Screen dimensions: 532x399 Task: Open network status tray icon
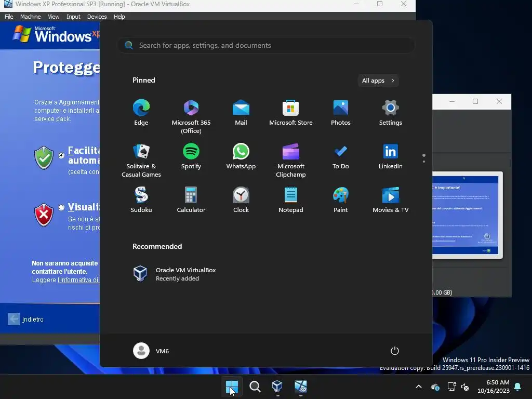451,387
